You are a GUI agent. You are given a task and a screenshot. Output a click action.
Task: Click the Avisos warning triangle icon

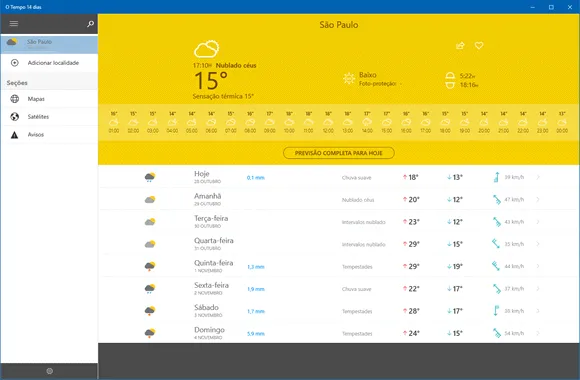[14, 135]
